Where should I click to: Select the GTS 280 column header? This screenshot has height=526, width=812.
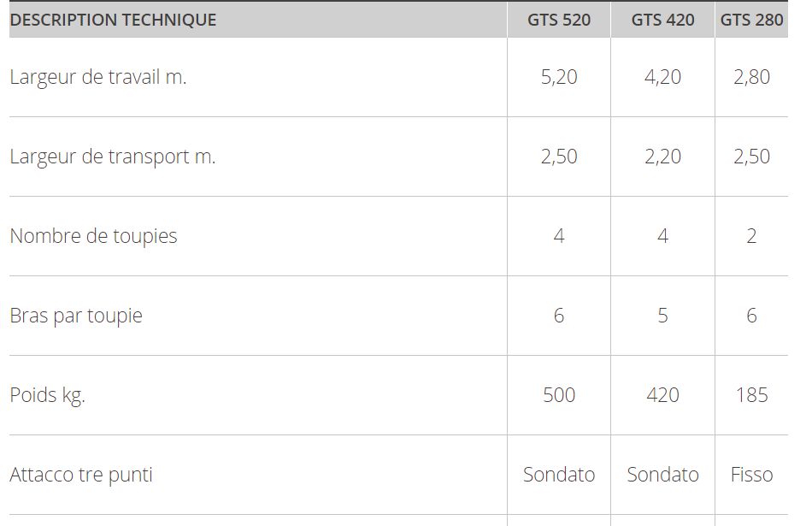pyautogui.click(x=751, y=20)
